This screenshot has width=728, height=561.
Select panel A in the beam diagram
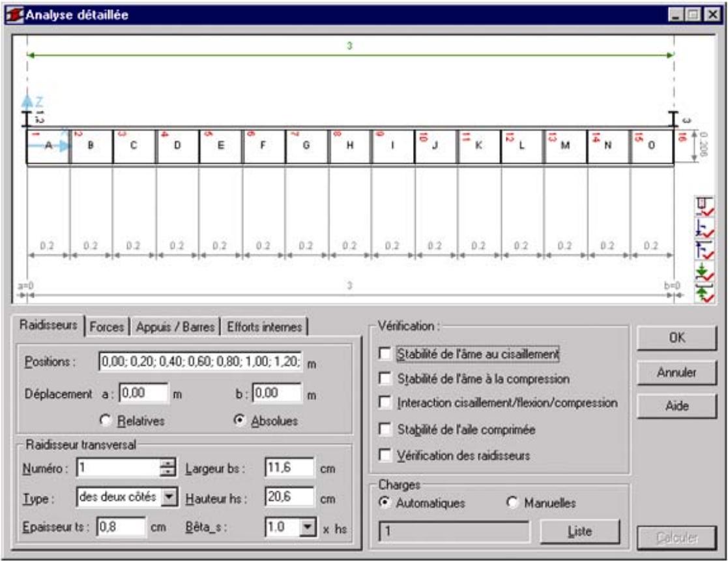click(48, 146)
